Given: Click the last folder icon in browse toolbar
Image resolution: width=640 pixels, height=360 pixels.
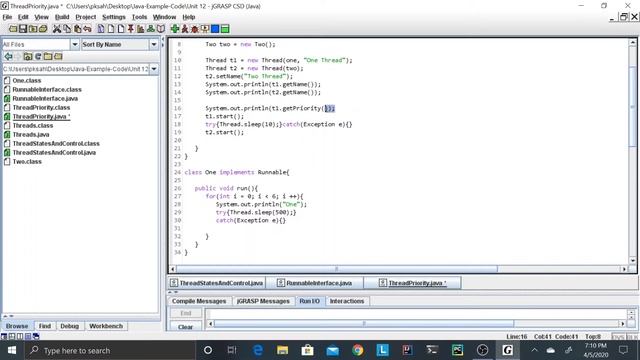Looking at the screenshot, I should pyautogui.click(x=58, y=56).
